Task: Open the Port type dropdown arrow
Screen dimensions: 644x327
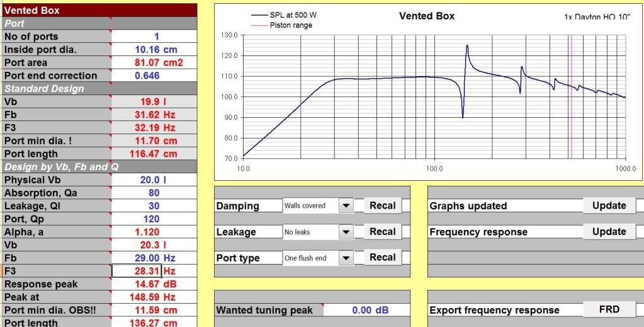Action: pyautogui.click(x=346, y=258)
